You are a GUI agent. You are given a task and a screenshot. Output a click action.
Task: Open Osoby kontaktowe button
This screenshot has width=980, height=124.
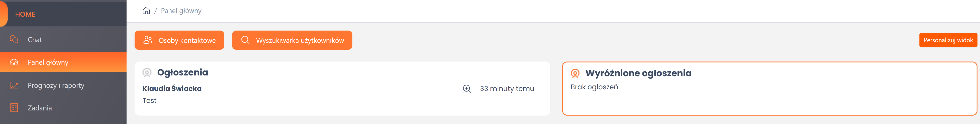coord(179,40)
